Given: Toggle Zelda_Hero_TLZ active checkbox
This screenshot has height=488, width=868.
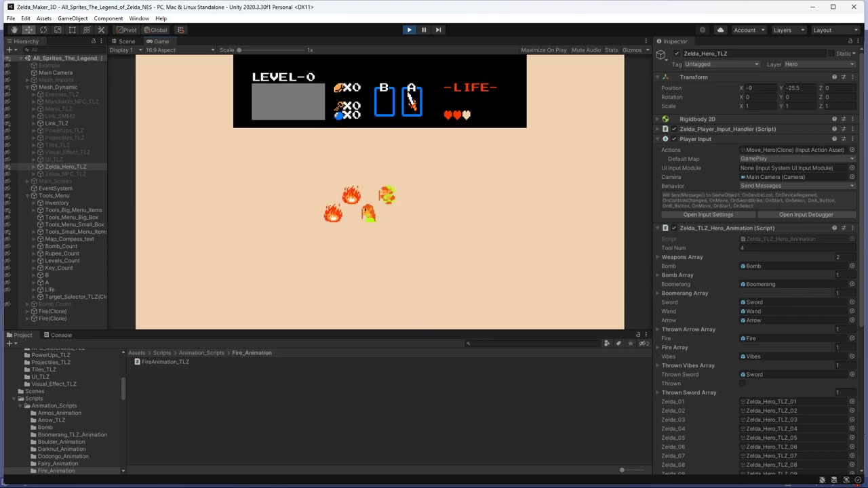Looking at the screenshot, I should pyautogui.click(x=677, y=54).
